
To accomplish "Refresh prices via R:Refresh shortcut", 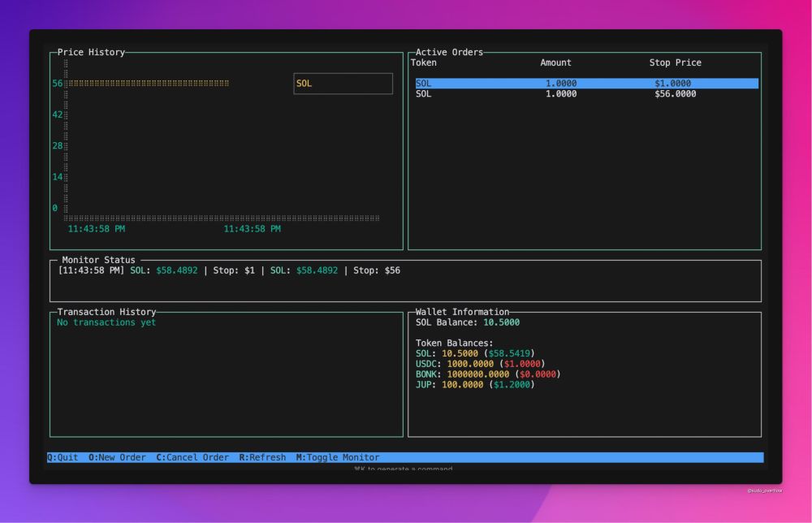I will [263, 457].
